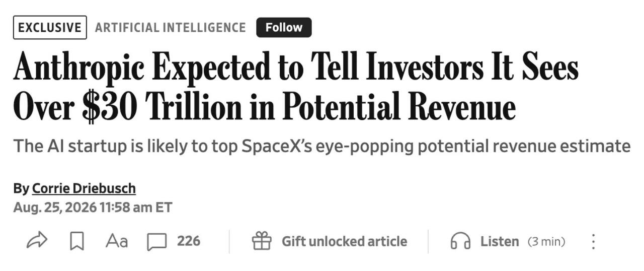This screenshot has width=644, height=271.
Task: Open author Corrie Driebusch's page
Action: point(84,188)
